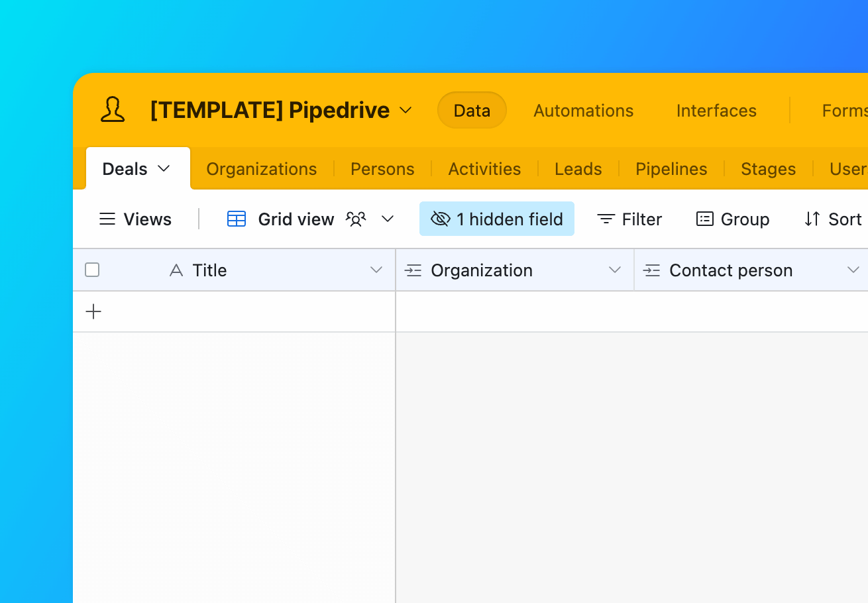Click the Organization column header text
868x603 pixels.
pos(482,270)
